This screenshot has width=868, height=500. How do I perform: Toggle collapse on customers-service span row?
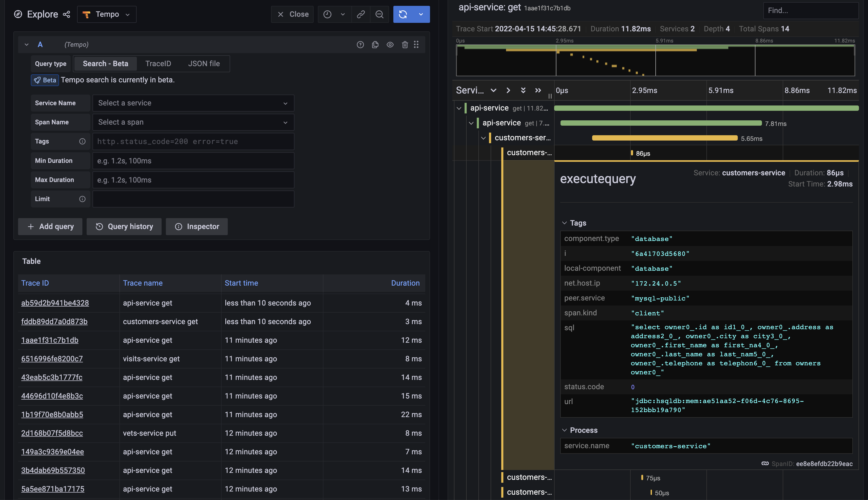click(x=482, y=138)
